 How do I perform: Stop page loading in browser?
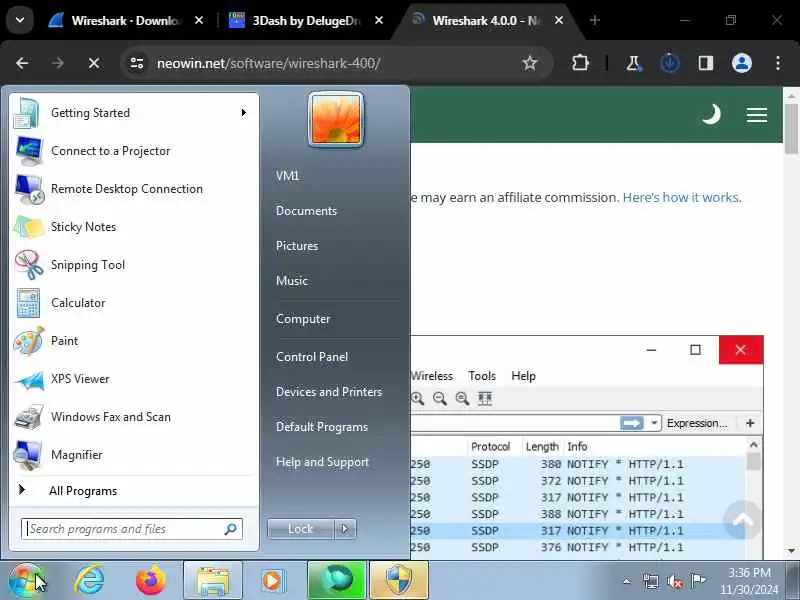pyautogui.click(x=94, y=63)
